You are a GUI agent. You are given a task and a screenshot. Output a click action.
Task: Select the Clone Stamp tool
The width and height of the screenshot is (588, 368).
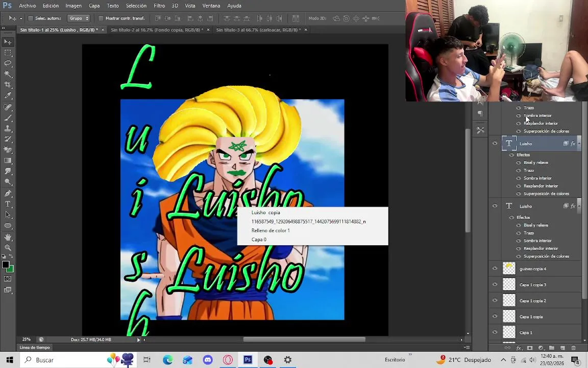pyautogui.click(x=8, y=128)
